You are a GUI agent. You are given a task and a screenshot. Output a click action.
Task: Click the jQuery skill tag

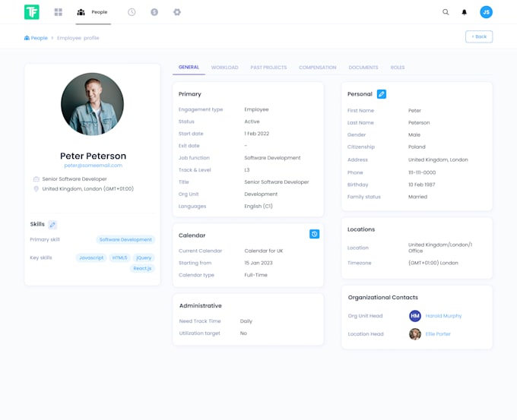coord(144,257)
